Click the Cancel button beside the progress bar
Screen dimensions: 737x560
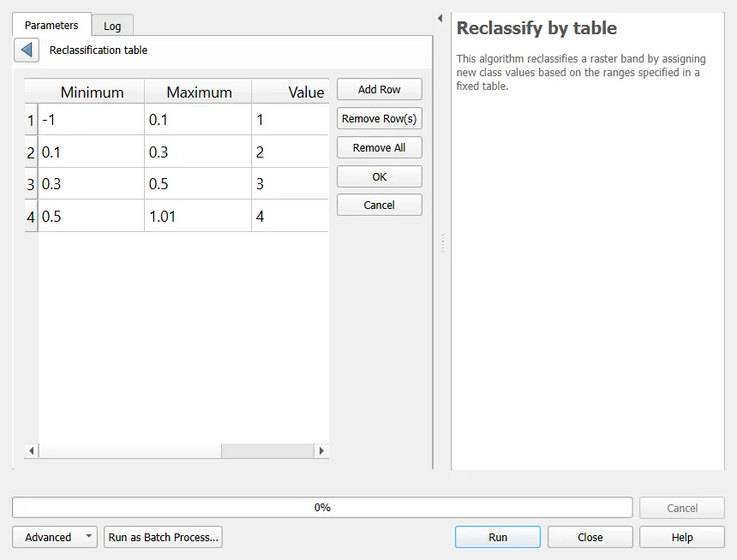coord(682,508)
